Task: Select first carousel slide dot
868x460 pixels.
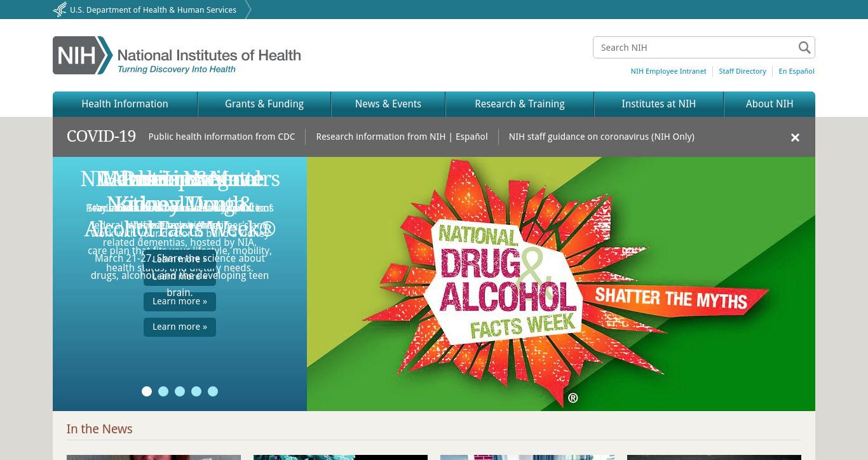Action: pos(147,391)
